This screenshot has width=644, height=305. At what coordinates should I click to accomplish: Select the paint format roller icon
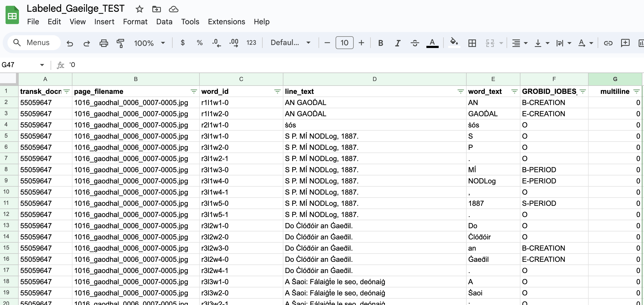(120, 43)
